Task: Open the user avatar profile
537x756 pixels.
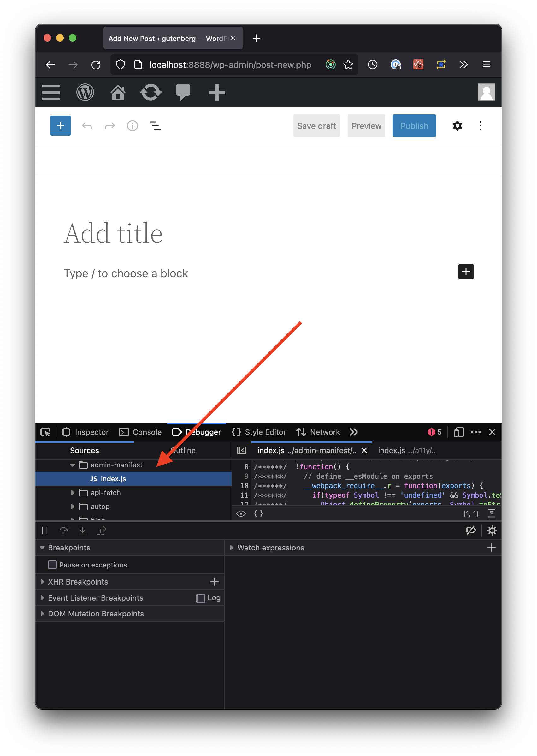Action: [486, 92]
